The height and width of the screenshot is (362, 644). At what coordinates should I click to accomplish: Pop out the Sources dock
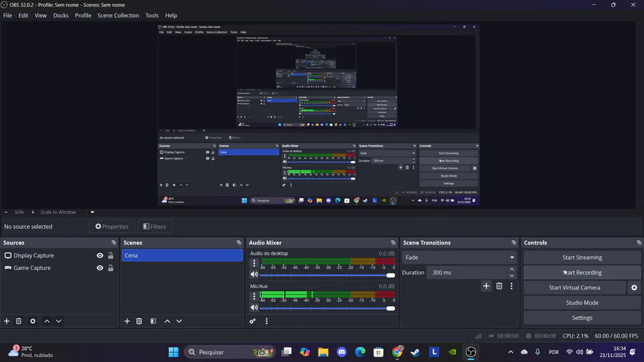114,243
